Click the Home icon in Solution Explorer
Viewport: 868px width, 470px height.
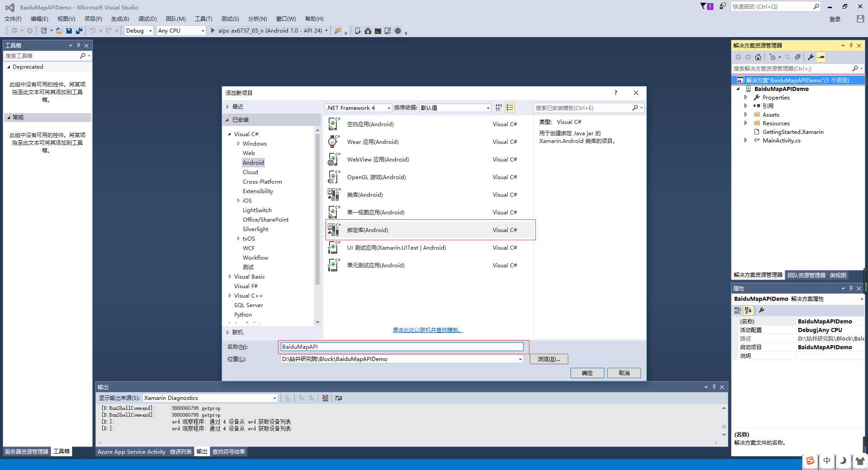pyautogui.click(x=758, y=57)
